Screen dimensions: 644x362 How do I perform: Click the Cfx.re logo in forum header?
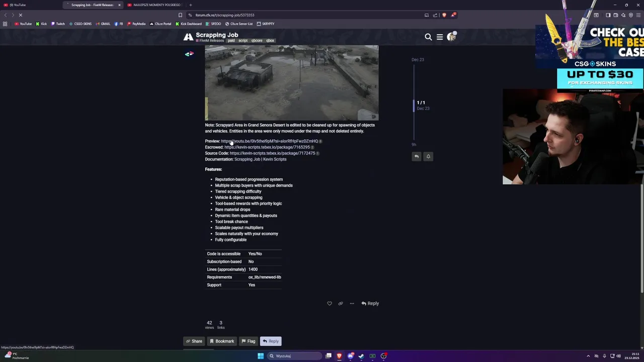click(x=188, y=37)
